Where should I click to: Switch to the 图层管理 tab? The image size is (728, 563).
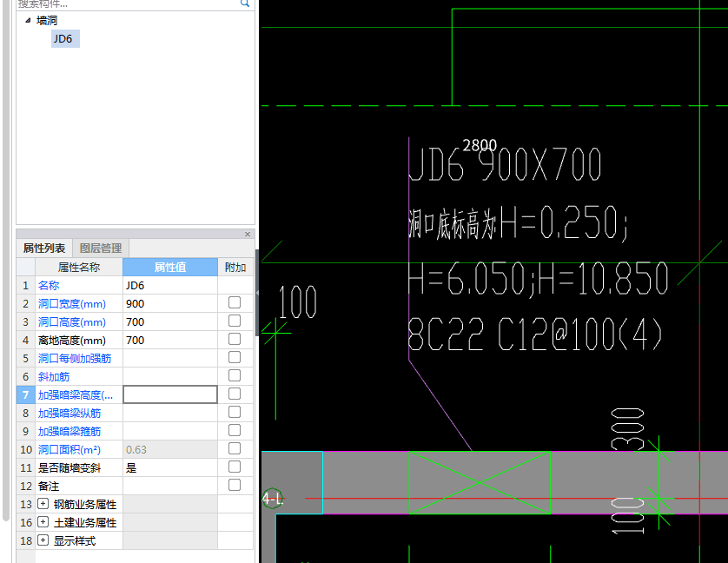(100, 248)
